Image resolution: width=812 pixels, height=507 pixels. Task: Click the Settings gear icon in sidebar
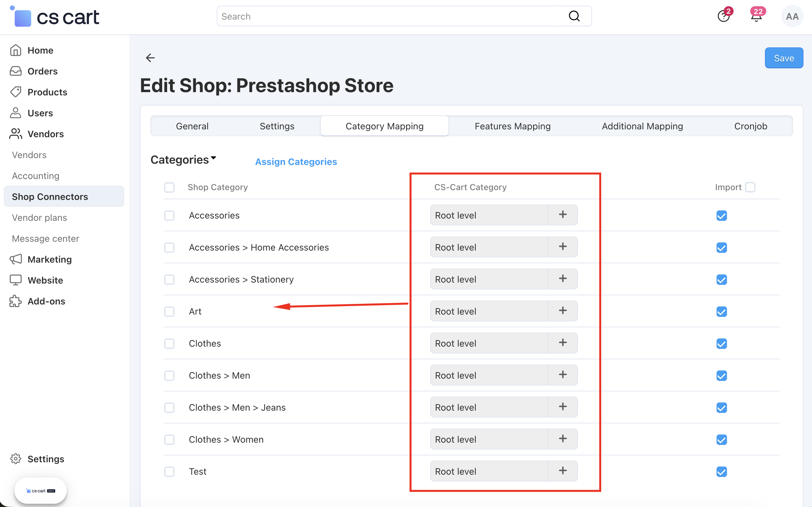point(15,459)
